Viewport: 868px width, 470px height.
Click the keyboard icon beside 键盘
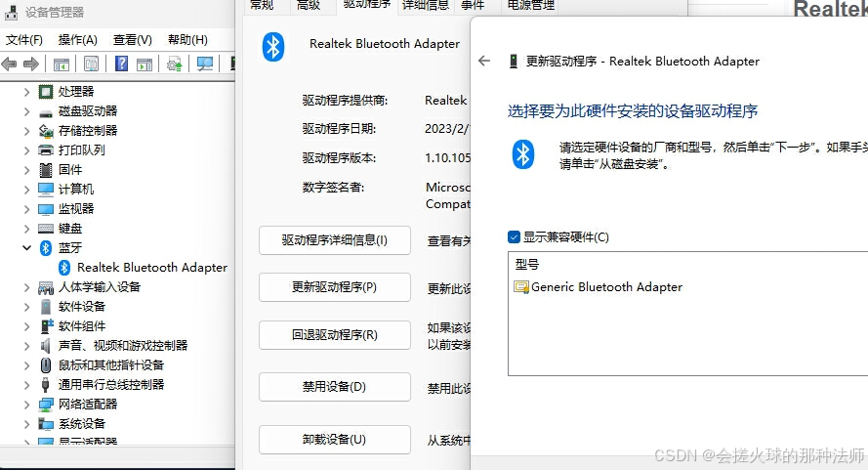(46, 229)
